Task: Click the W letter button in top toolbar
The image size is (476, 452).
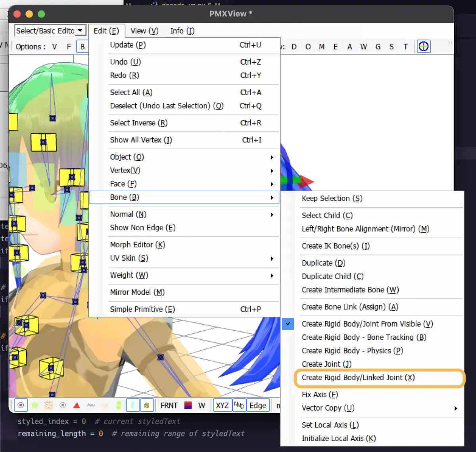Action: 364,47
